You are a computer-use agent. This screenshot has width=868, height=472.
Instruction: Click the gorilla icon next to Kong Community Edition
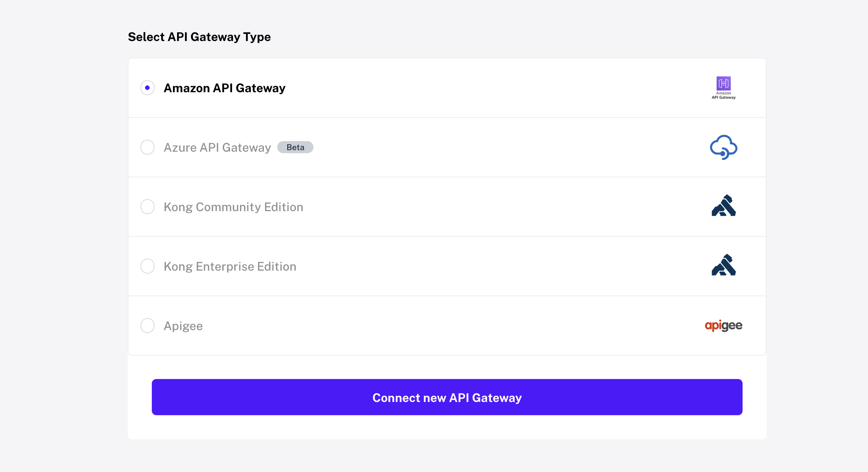723,207
